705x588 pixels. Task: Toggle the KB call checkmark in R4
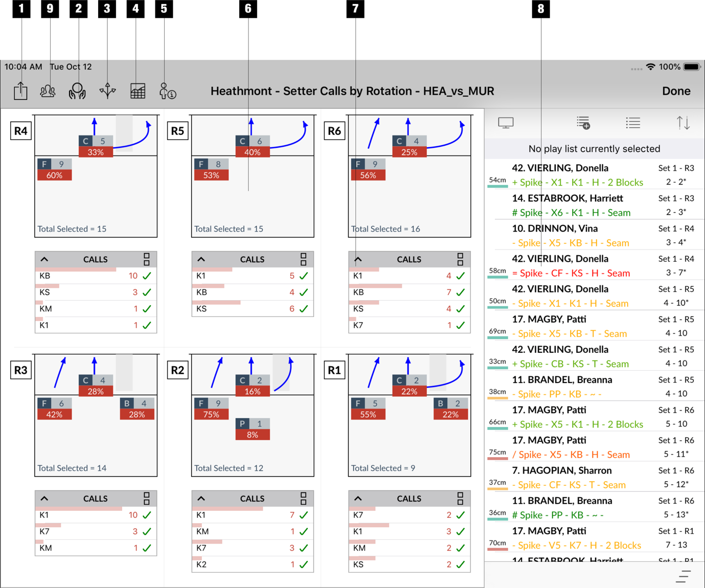[147, 276]
